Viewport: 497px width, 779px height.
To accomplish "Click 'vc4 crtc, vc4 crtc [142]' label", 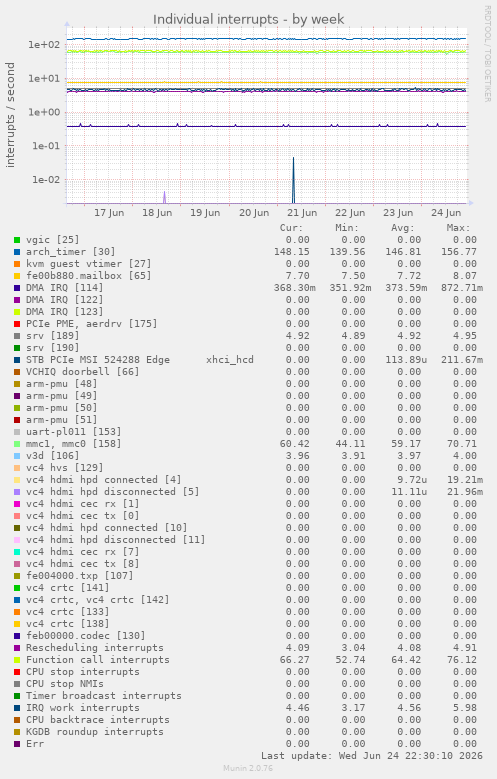I will pyautogui.click(x=97, y=600).
